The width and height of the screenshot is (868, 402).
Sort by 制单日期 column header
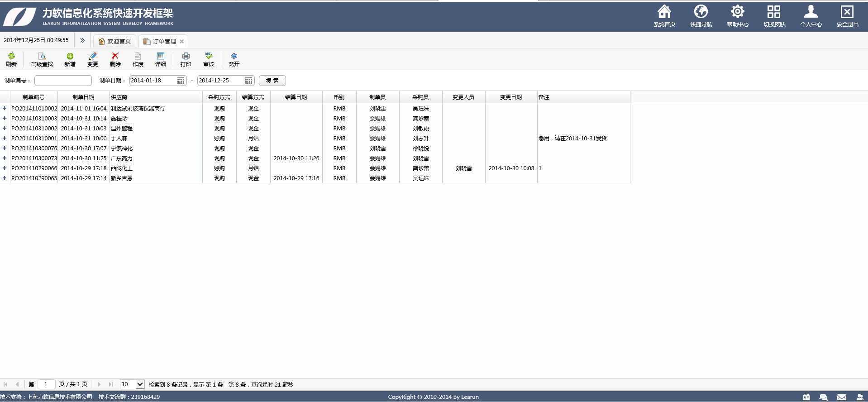84,97
